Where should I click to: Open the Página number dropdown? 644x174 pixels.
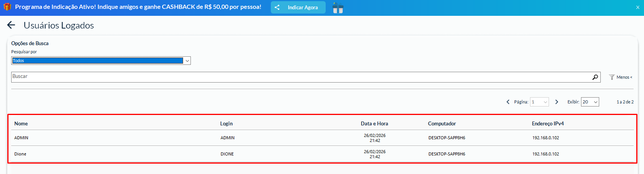click(x=539, y=102)
